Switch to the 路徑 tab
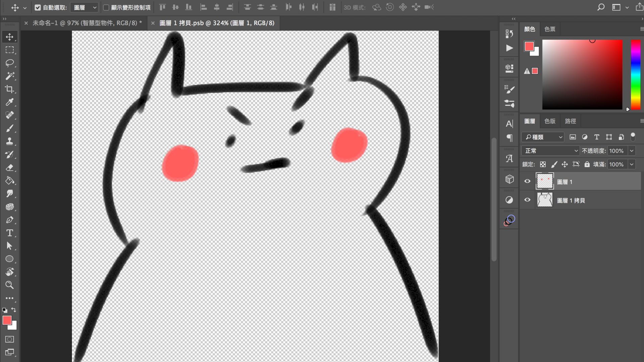 (570, 121)
